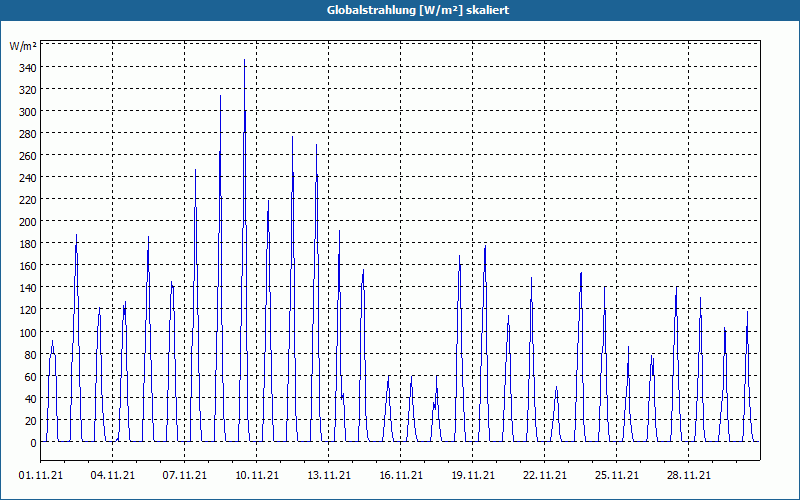Select the y-axis value '80'

pos(31,355)
